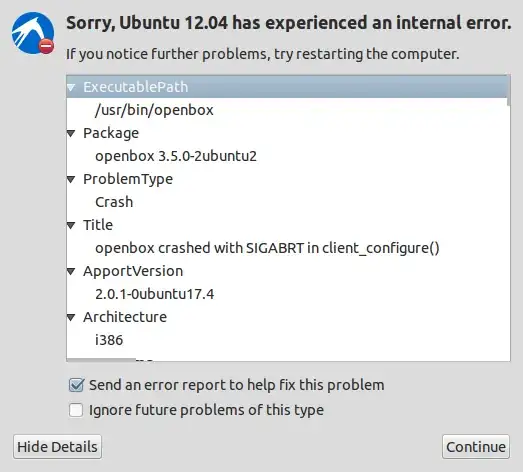The height and width of the screenshot is (472, 523).
Task: Click the Lubuntu error logo icon
Action: point(33,33)
